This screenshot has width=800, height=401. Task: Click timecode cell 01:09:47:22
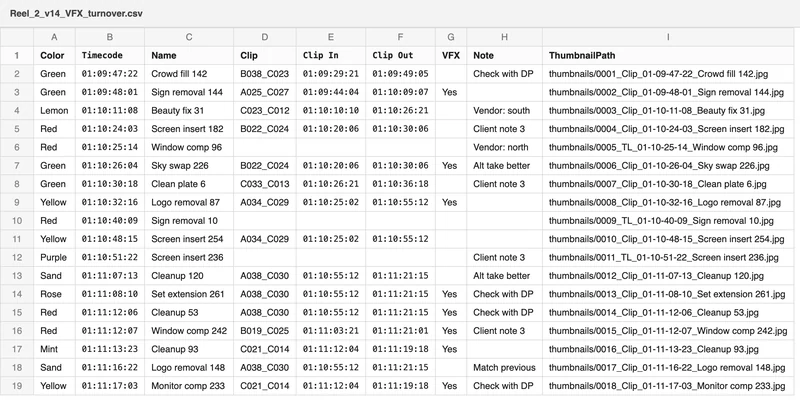(x=110, y=74)
